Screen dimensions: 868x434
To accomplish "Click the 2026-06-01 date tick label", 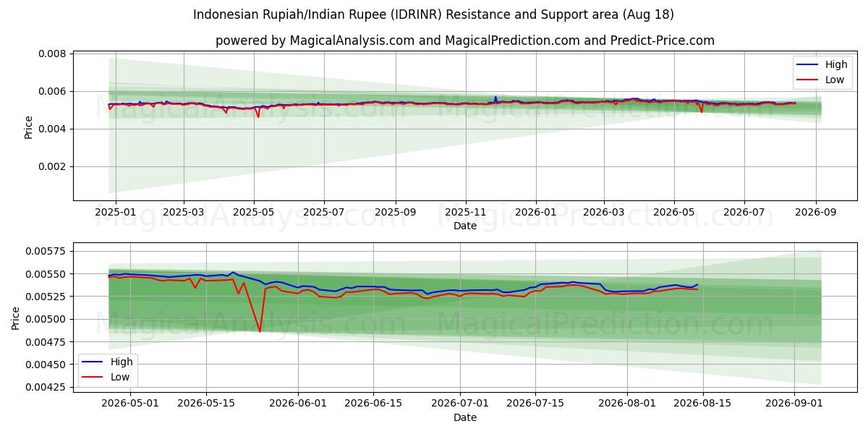I will [298, 404].
